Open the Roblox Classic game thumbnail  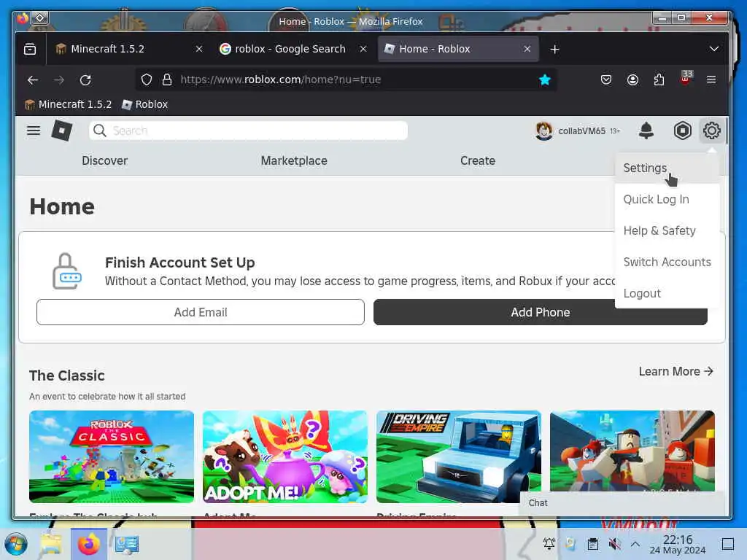click(112, 456)
